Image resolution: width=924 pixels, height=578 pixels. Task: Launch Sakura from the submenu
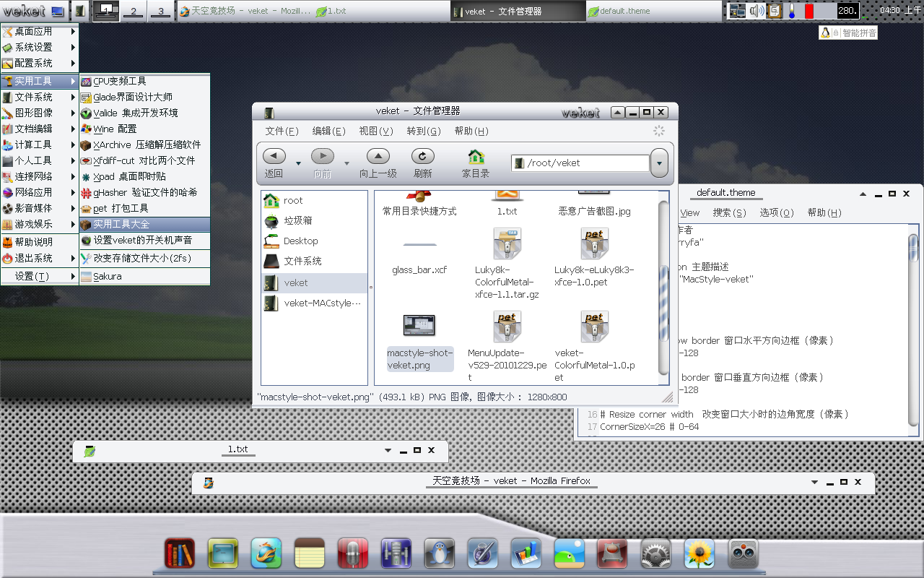pos(144,276)
